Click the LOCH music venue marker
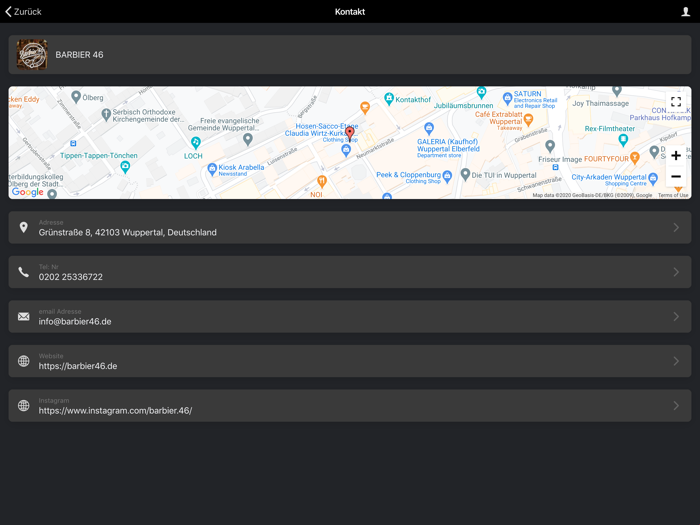This screenshot has height=525, width=700. (x=196, y=143)
